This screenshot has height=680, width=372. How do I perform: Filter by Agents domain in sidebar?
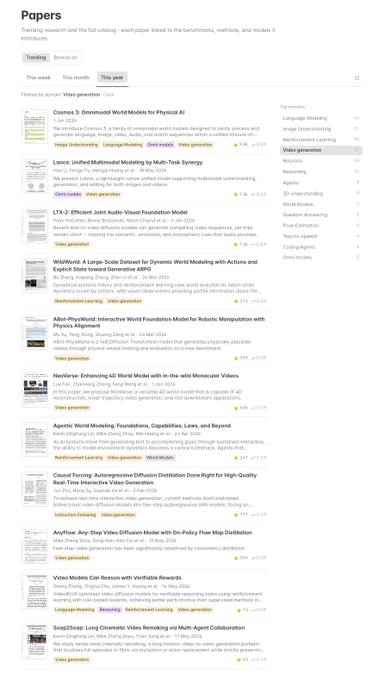tap(321, 183)
